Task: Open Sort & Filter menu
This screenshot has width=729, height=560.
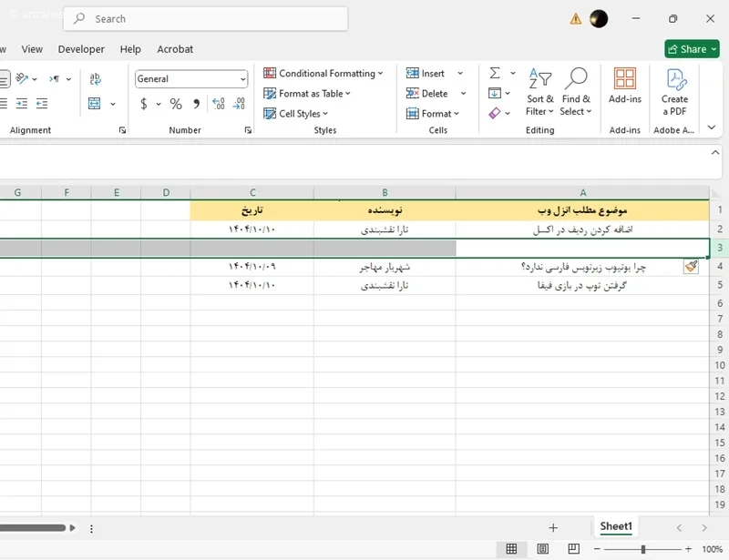Action: click(x=539, y=92)
